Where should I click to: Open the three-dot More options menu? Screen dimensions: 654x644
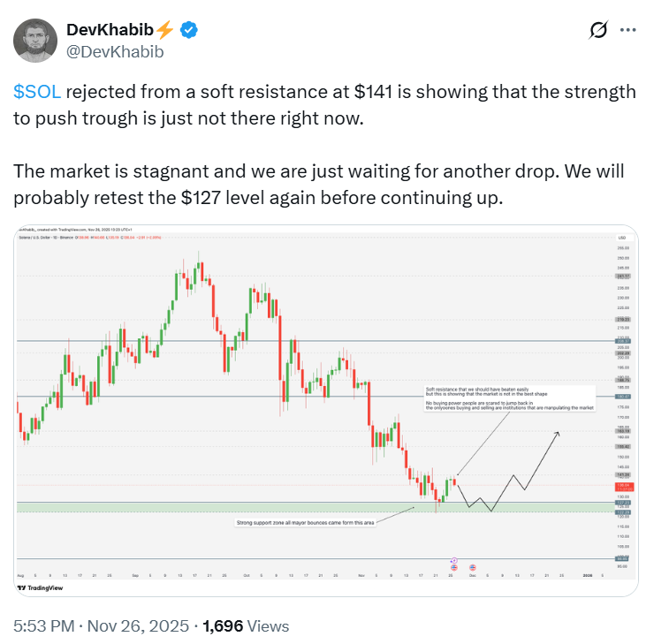pos(628,30)
